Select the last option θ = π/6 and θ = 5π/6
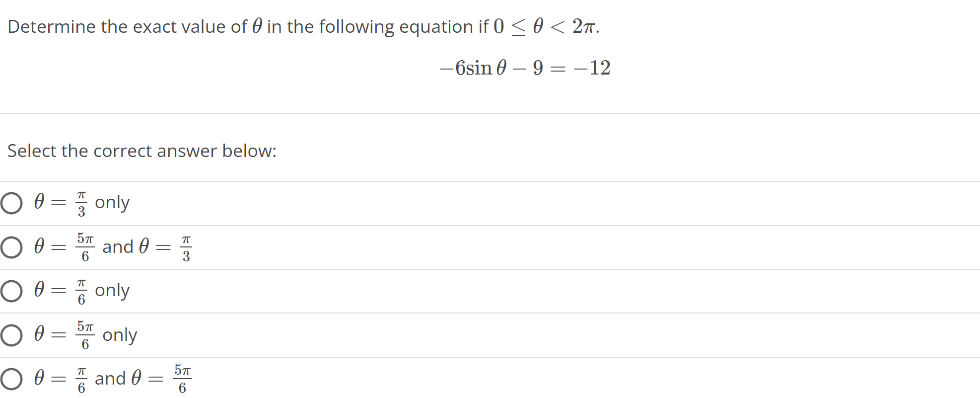Screen dimensions: 980x398 click(11, 378)
